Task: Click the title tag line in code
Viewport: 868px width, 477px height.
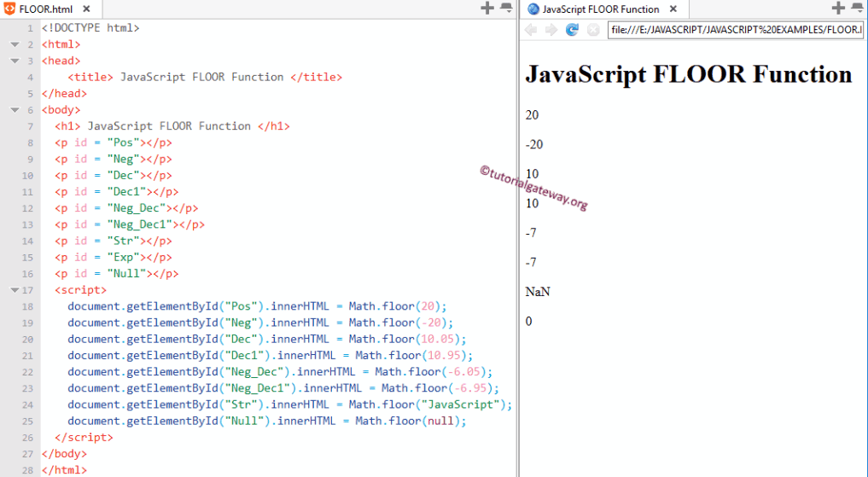Action: tap(205, 77)
